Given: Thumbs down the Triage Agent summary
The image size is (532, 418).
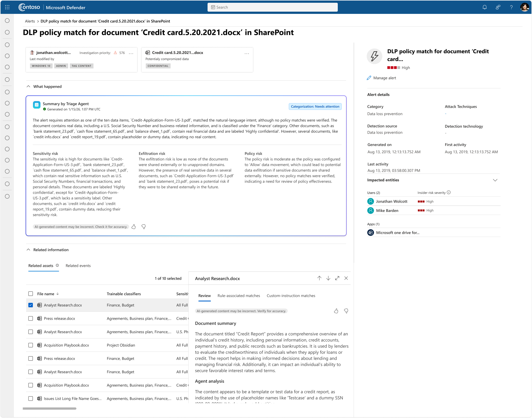Looking at the screenshot, I should (144, 227).
